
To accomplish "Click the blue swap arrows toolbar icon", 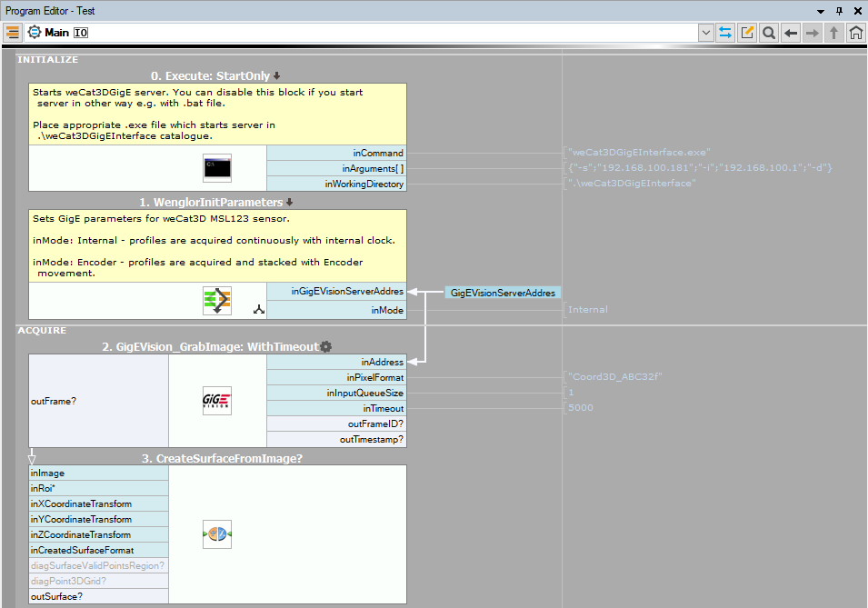I will point(725,33).
